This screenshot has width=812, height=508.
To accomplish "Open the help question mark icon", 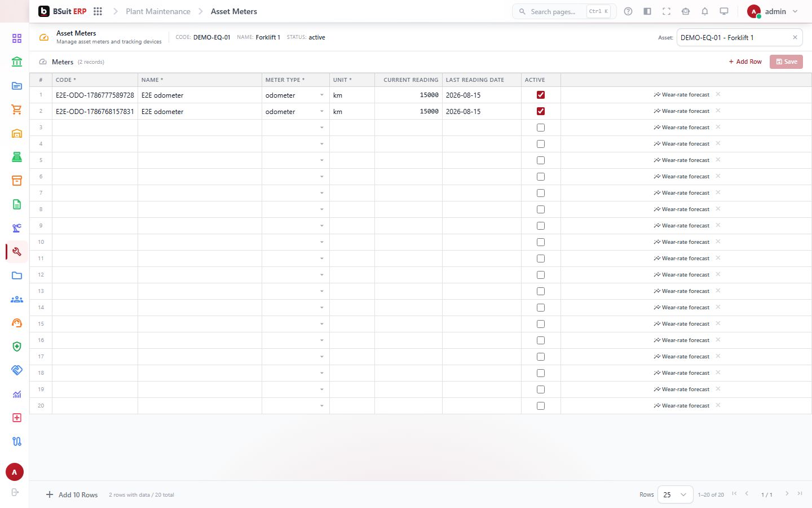I will 628,11.
